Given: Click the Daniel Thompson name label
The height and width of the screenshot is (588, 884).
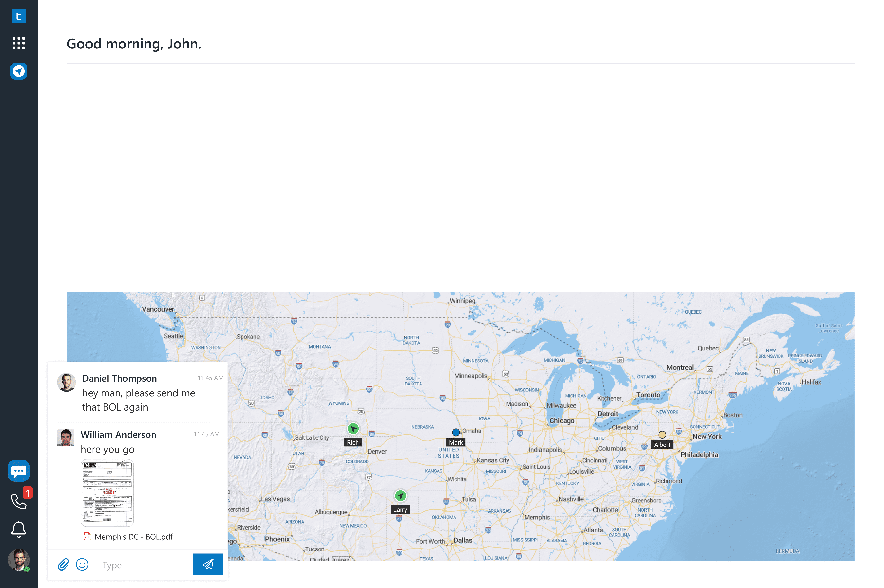Looking at the screenshot, I should tap(119, 378).
